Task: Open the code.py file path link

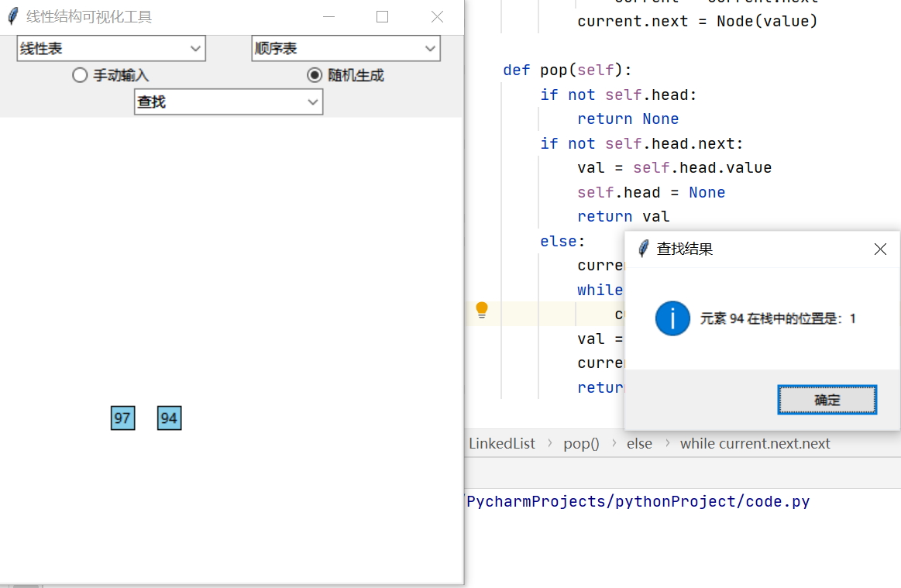Action: tap(638, 501)
